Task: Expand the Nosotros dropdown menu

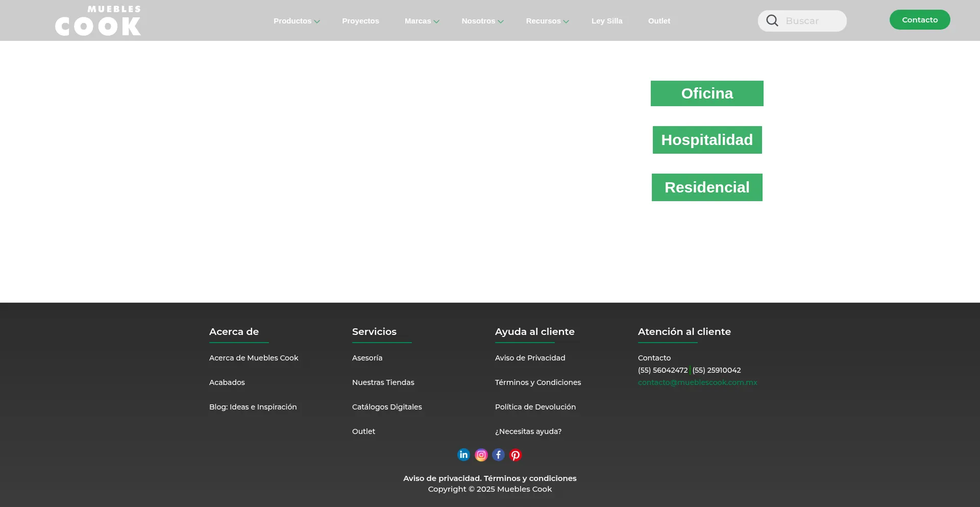Action: [482, 21]
